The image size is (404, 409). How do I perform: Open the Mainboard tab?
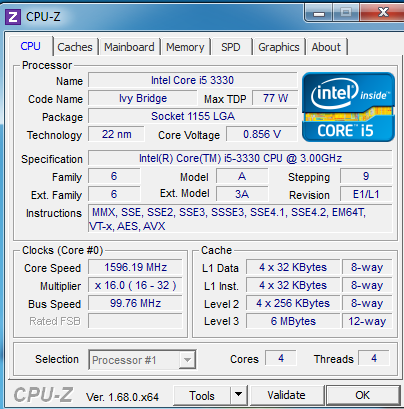129,47
